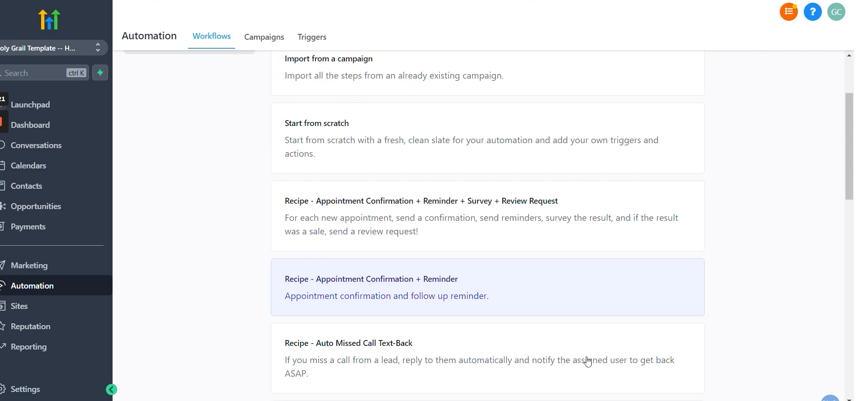This screenshot has height=401, width=868.
Task: Click the ctrl K shortcut badge
Action: pos(76,73)
